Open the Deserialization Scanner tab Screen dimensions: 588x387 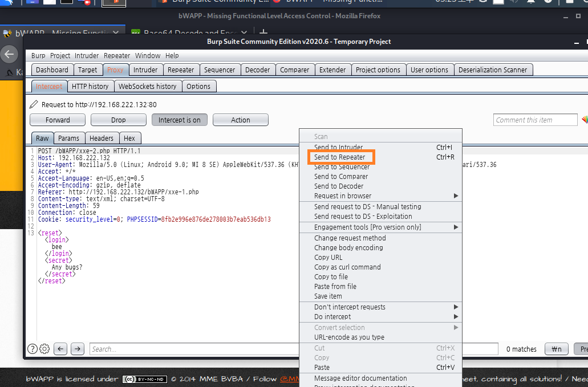click(x=493, y=70)
